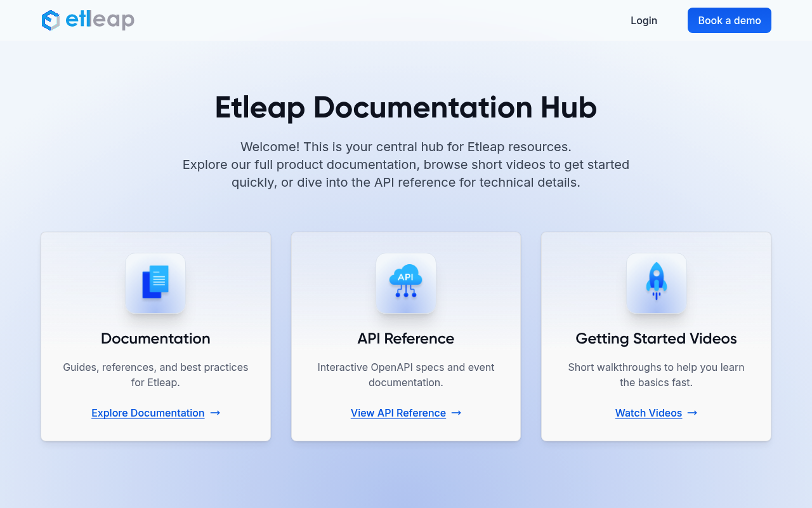The height and width of the screenshot is (508, 812).
Task: Click the Book a demo button
Action: (x=730, y=20)
